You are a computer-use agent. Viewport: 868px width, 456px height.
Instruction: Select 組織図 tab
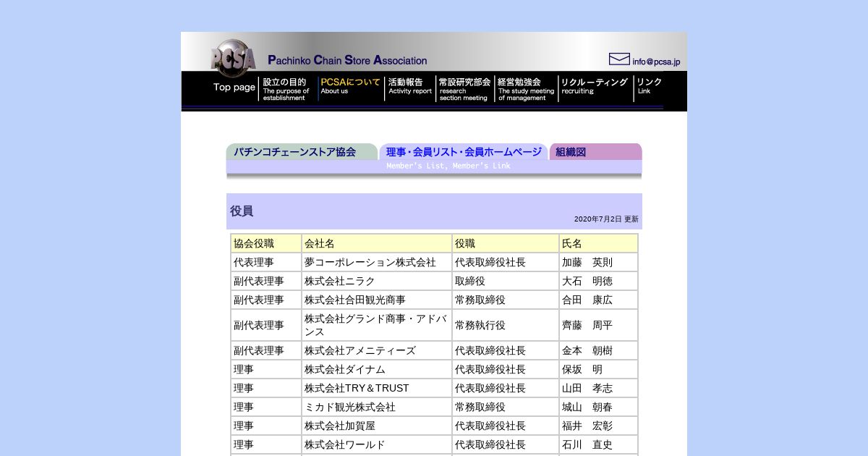tap(596, 152)
